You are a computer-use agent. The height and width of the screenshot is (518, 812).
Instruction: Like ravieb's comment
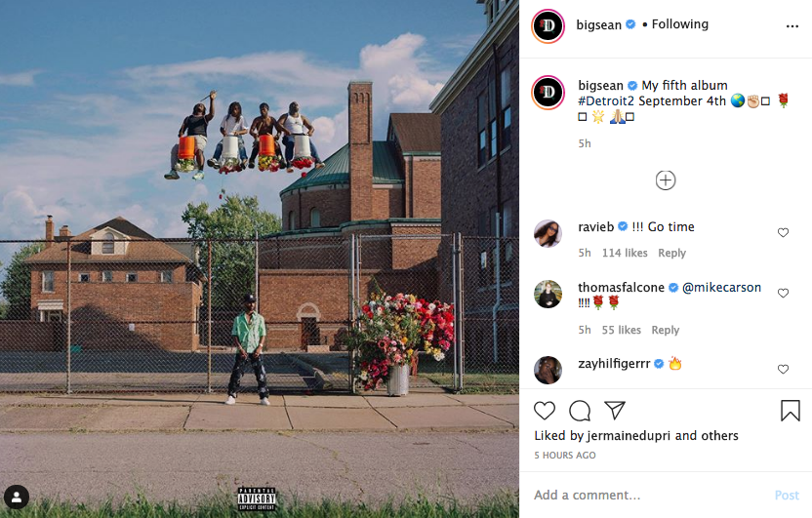pyautogui.click(x=783, y=232)
